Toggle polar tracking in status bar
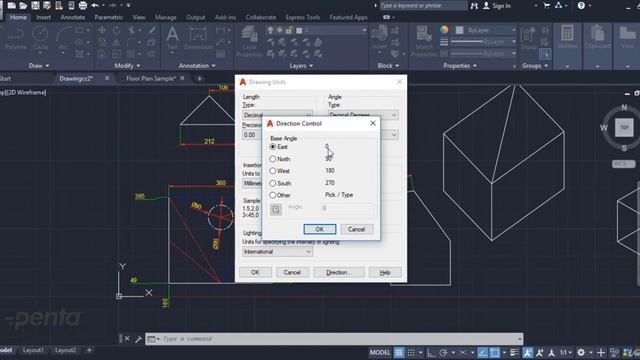Image resolution: width=640 pixels, height=360 pixels. (444, 353)
